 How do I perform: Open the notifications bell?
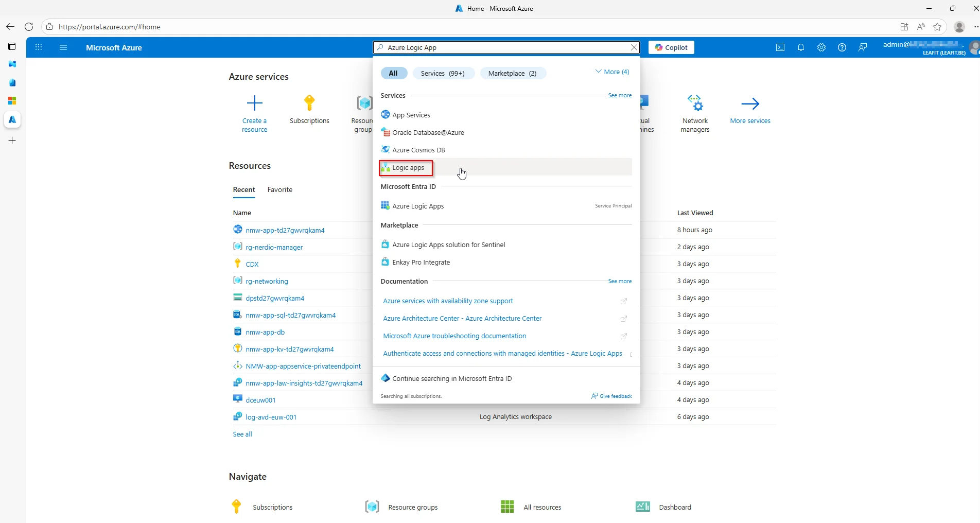(x=801, y=47)
